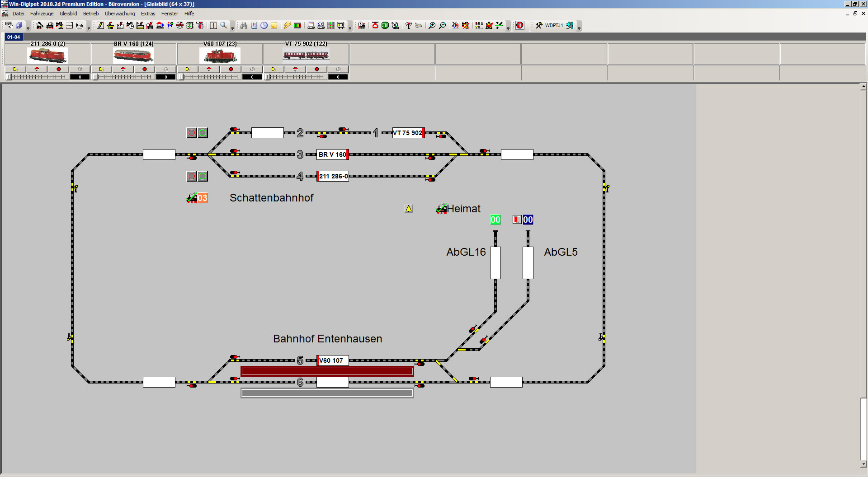
Task: Toggle the red signal button above track 3
Action: coord(192,133)
